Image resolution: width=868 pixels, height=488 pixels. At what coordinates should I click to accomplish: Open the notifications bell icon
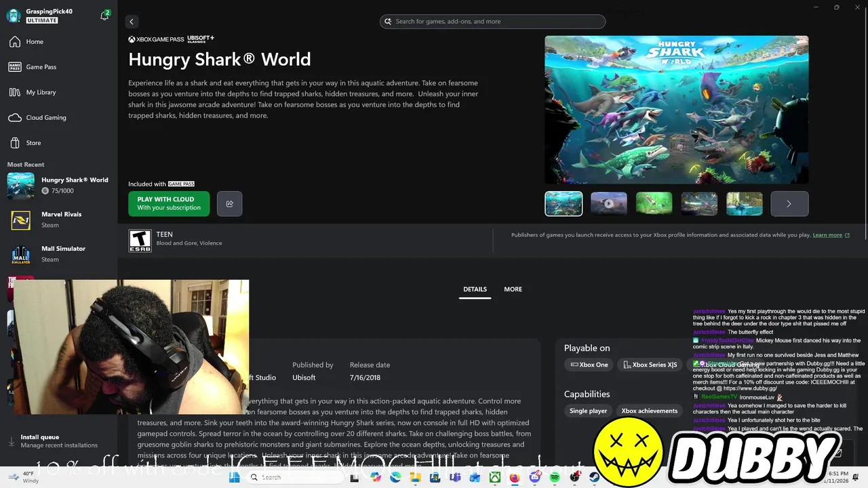pyautogui.click(x=104, y=15)
